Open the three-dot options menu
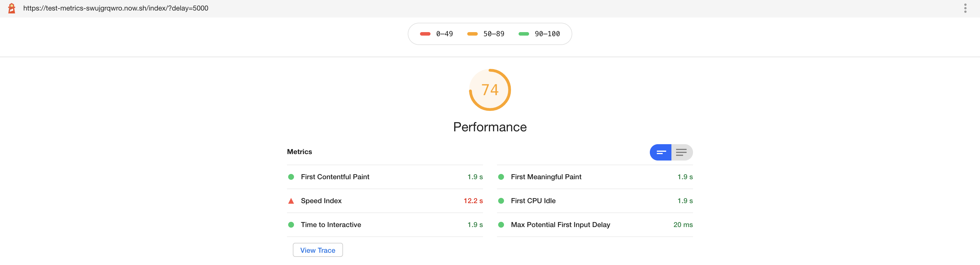 coord(965,8)
